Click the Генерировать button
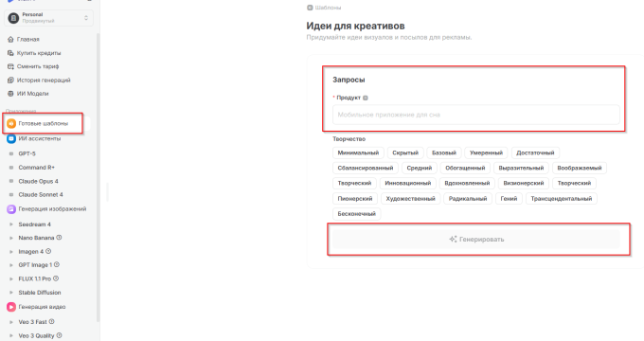This screenshot has width=644, height=341. tap(476, 239)
